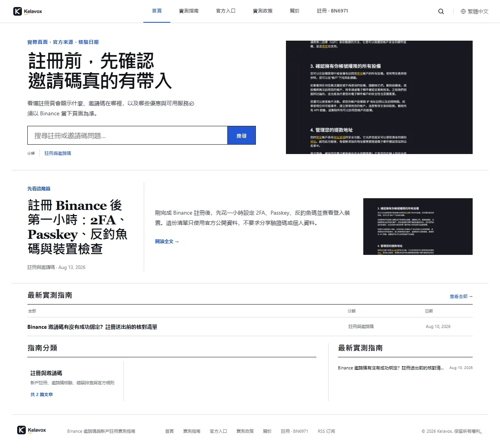Click 先看這幾篇 section label
This screenshot has height=448, width=500.
click(39, 188)
